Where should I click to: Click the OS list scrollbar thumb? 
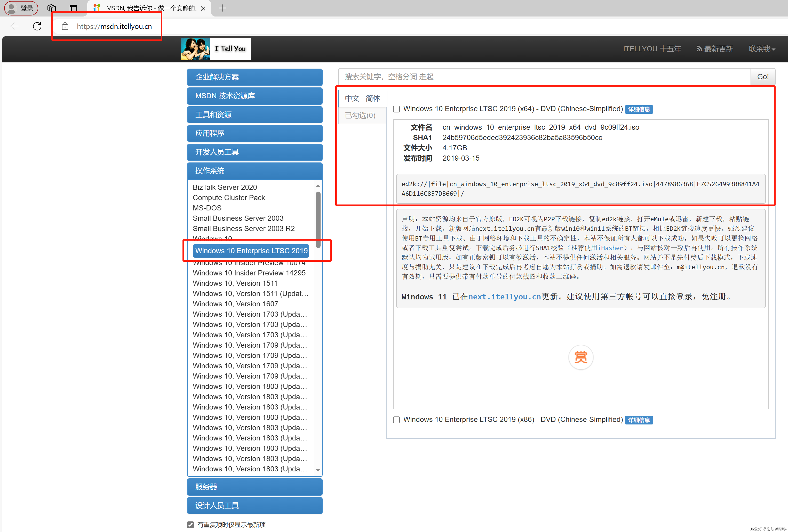(x=318, y=219)
